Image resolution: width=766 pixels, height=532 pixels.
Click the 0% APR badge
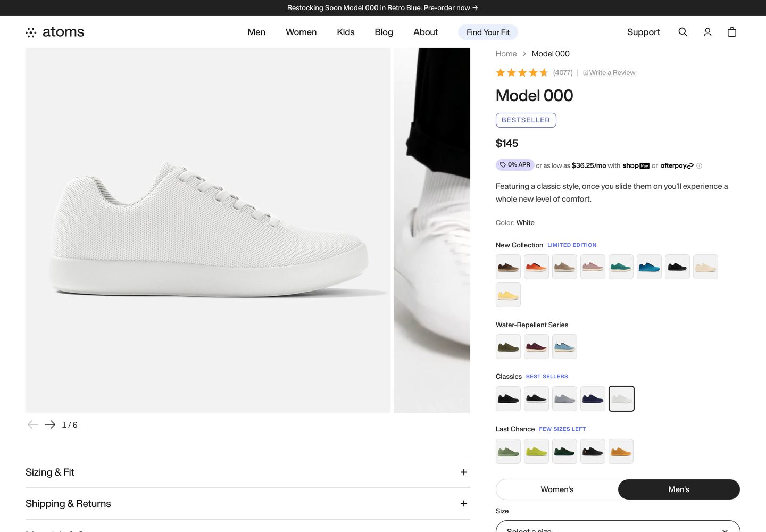point(515,165)
